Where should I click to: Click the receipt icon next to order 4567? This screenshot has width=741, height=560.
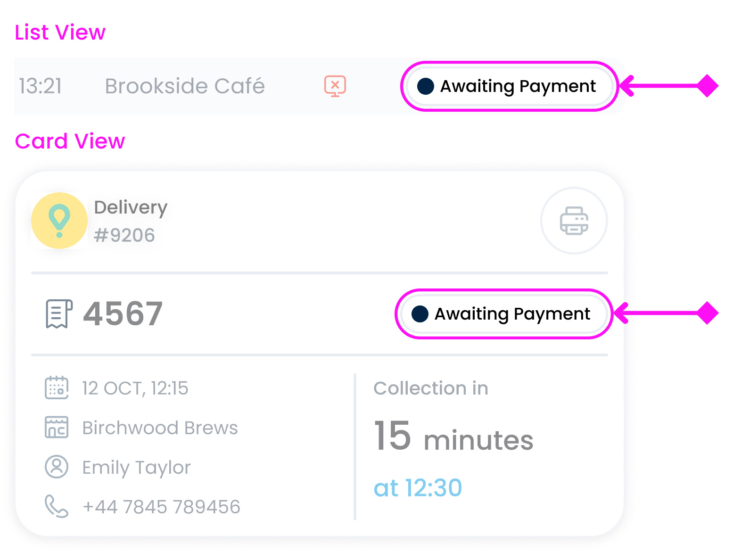point(58,313)
